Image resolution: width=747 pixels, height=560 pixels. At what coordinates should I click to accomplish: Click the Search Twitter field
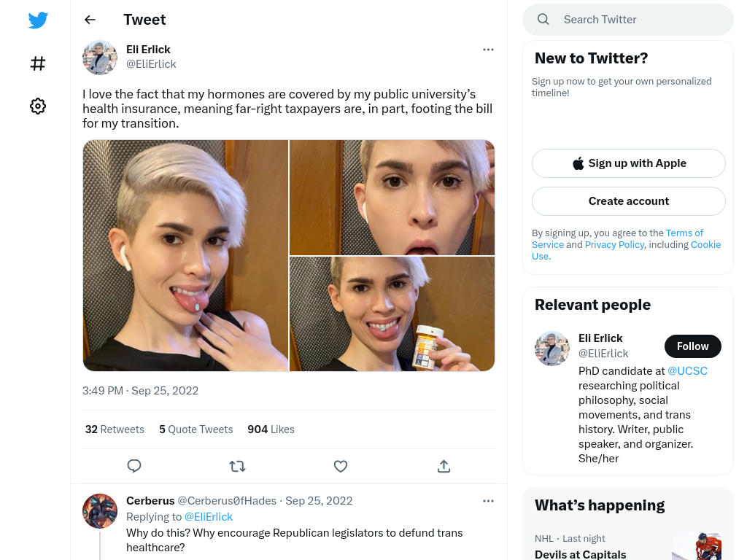[628, 20]
